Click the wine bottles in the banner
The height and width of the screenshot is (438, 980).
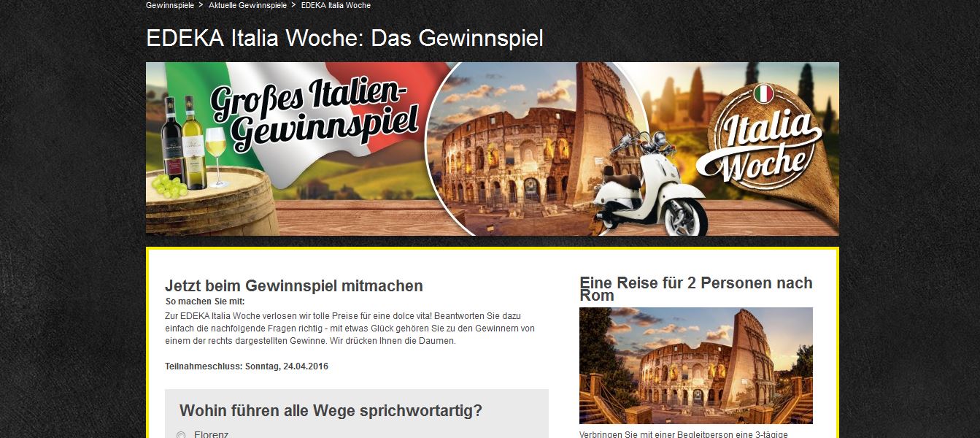182,142
